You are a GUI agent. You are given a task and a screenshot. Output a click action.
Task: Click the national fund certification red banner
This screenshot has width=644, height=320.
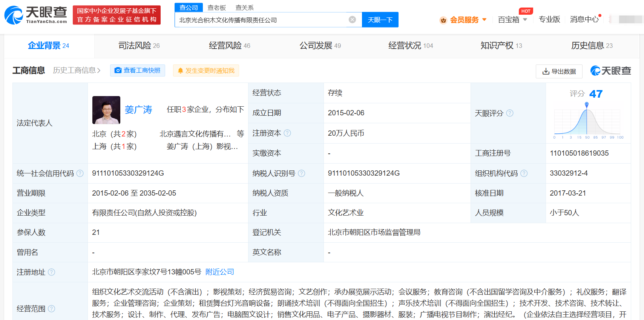[117, 15]
